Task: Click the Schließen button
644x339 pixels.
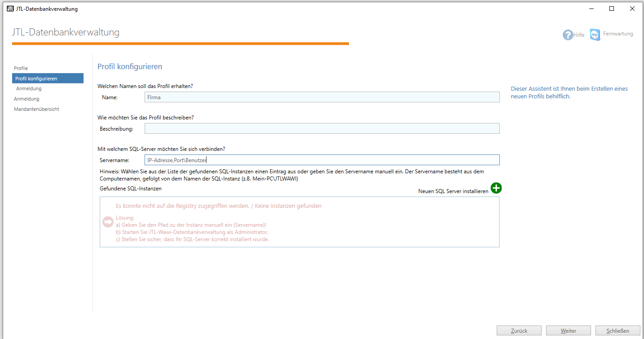Action: tap(618, 330)
